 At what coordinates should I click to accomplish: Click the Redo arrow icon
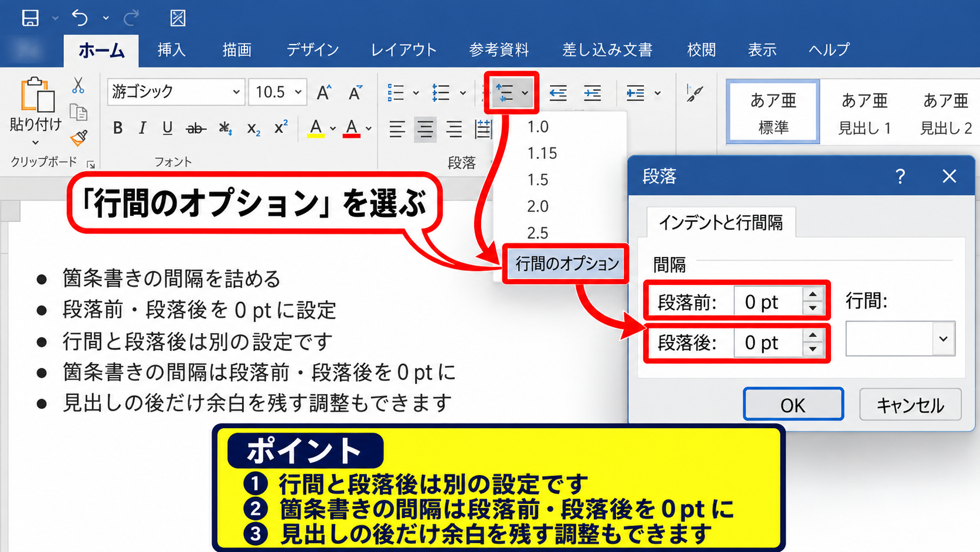pos(131,18)
